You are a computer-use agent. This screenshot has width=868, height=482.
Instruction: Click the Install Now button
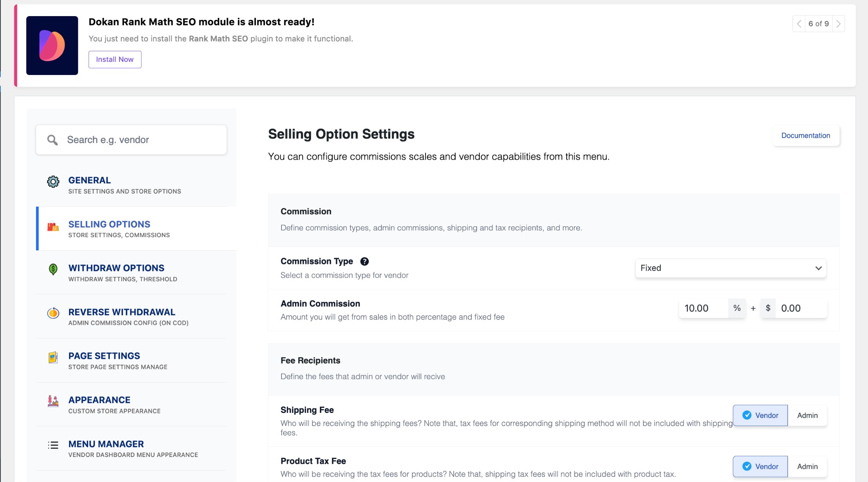[x=114, y=59]
